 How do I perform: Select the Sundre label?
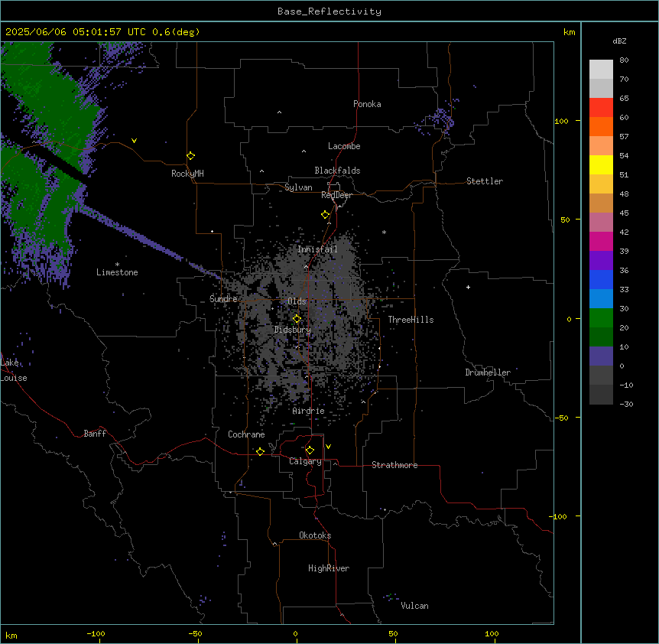pyautogui.click(x=223, y=299)
